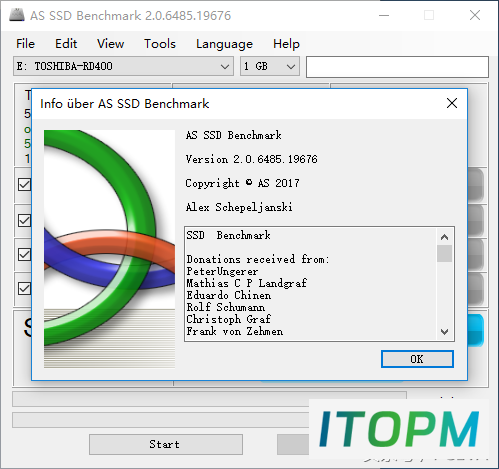
Task: Open the Language menu
Action: pos(224,44)
